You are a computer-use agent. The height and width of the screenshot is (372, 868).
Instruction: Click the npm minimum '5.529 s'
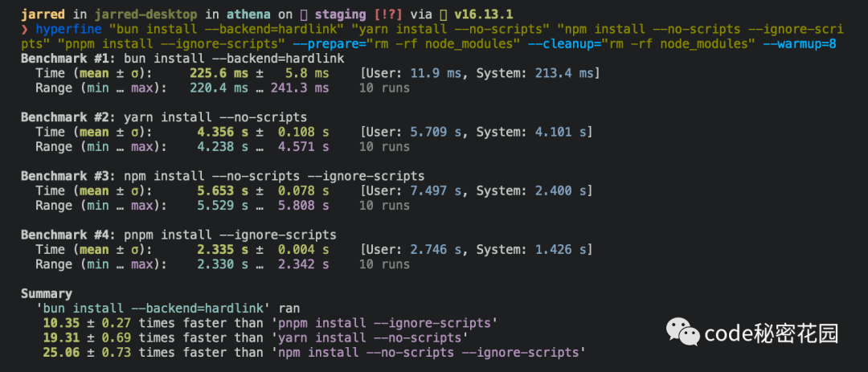(x=223, y=206)
